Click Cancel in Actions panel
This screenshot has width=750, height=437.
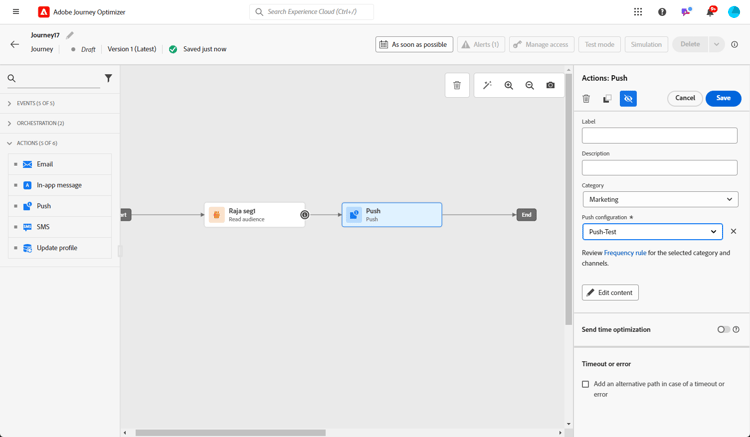coord(685,98)
